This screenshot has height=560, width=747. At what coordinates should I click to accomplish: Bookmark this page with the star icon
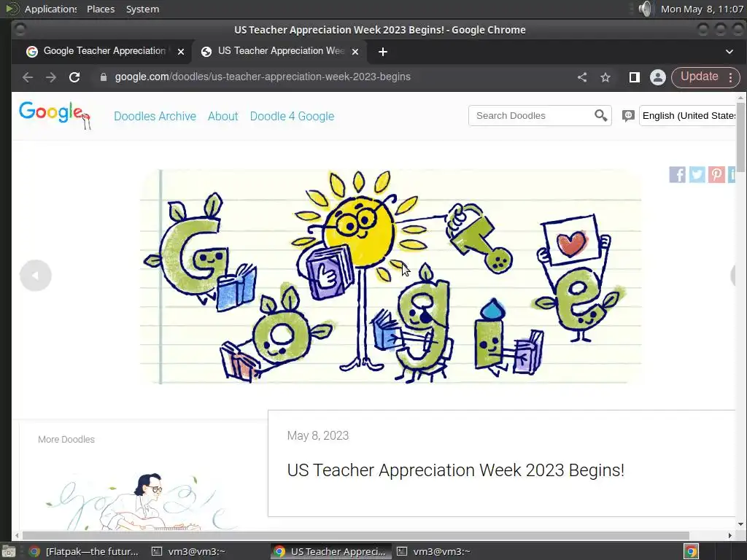[x=605, y=77]
